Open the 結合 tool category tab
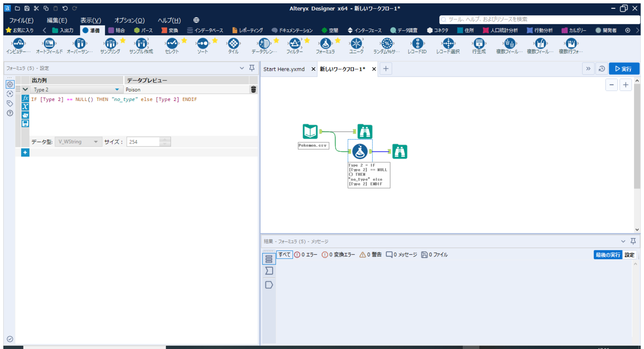This screenshot has width=644, height=349. (117, 30)
